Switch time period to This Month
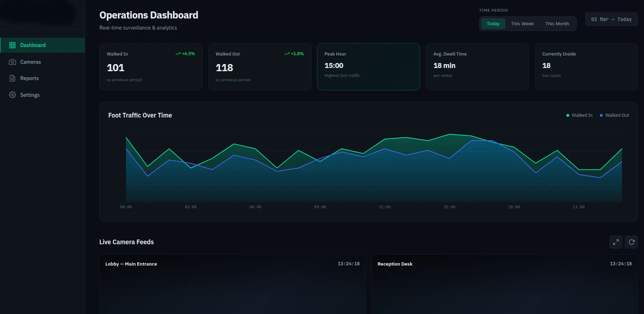Image resolution: width=644 pixels, height=314 pixels. point(557,24)
